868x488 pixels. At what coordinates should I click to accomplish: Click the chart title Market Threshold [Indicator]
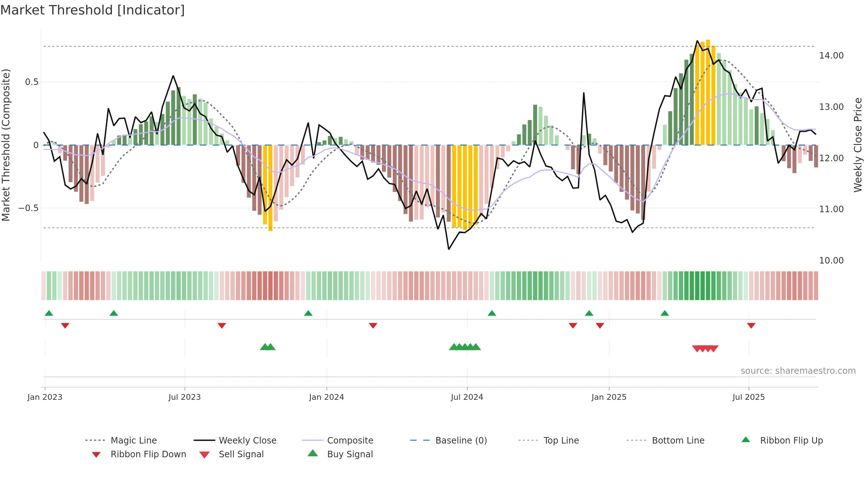click(x=93, y=10)
